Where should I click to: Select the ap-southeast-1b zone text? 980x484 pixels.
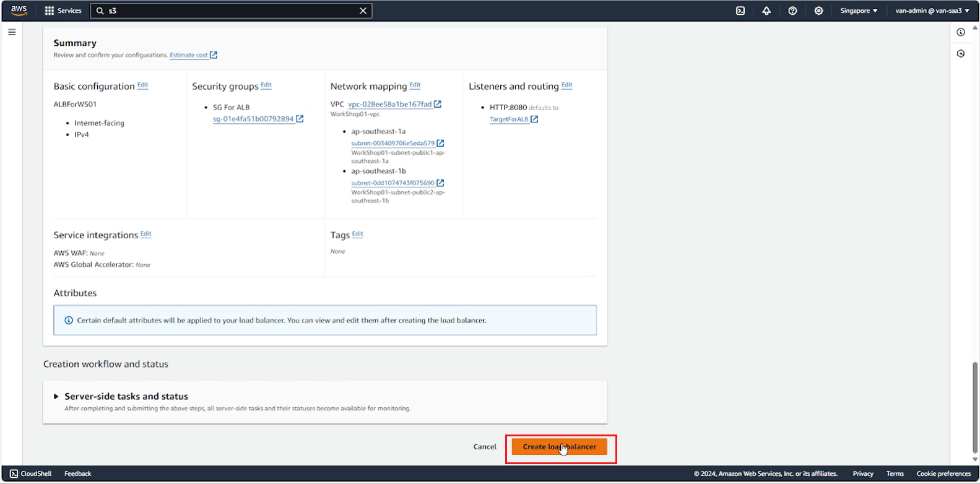378,171
